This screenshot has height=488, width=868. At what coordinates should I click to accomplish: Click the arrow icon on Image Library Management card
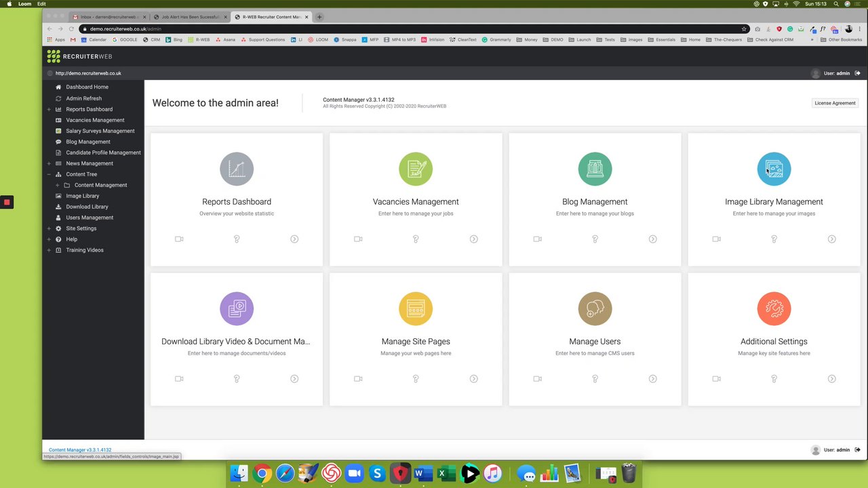831,239
